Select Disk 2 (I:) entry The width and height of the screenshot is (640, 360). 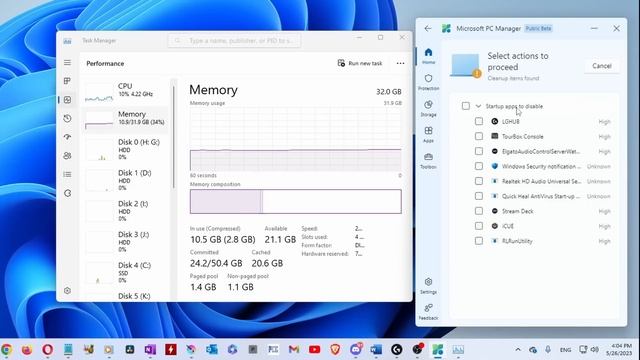coord(125,211)
